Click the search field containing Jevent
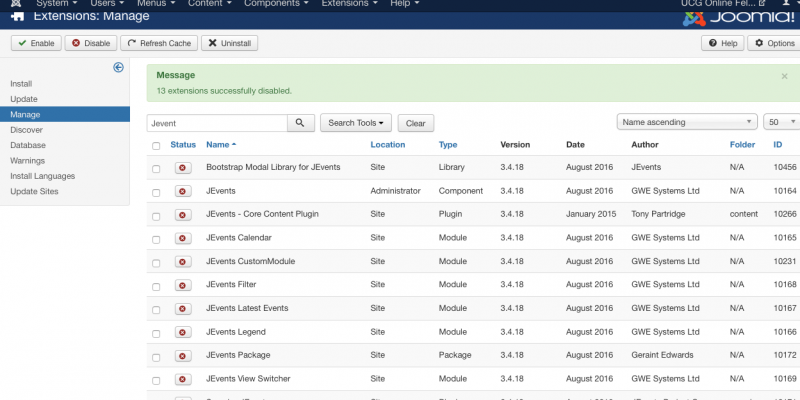Image resolution: width=800 pixels, height=400 pixels. point(217,123)
